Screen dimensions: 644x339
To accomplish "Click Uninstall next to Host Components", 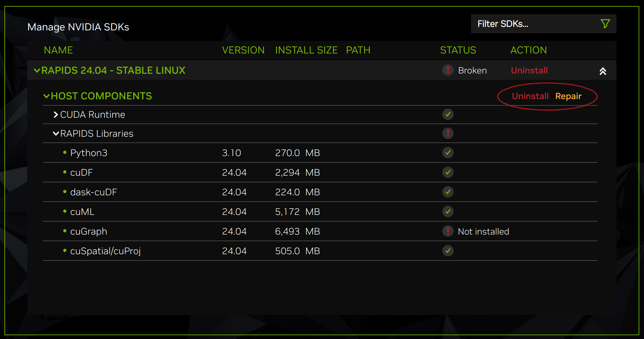I will click(530, 96).
